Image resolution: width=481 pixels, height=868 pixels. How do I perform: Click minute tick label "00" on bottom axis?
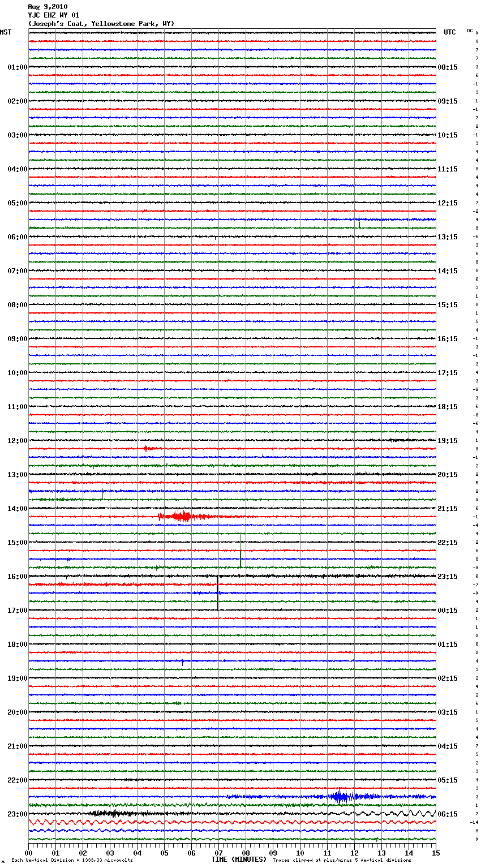(28, 853)
